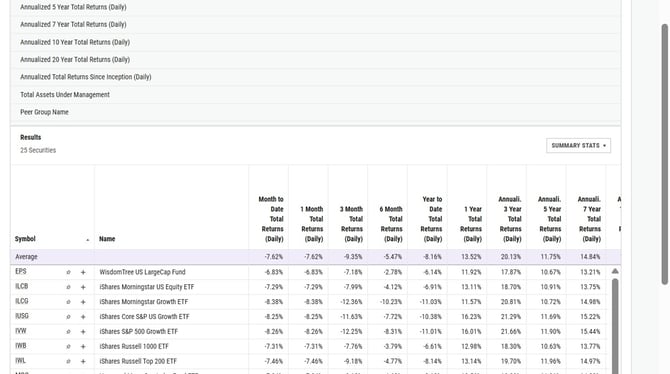Image resolution: width=670 pixels, height=374 pixels.
Task: Click the results table vertical scrollbar
Action: [615, 326]
